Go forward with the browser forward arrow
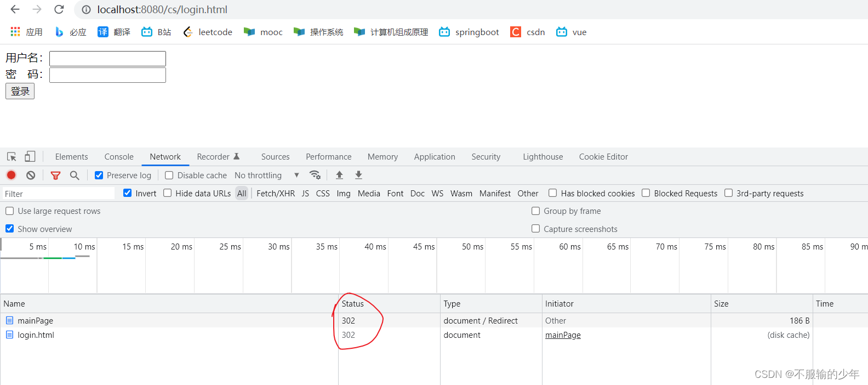Image resolution: width=868 pixels, height=385 pixels. 37,9
